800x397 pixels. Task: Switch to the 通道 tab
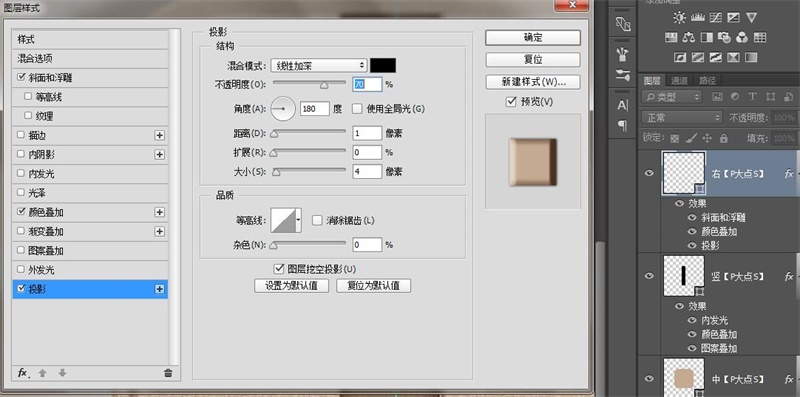click(679, 80)
